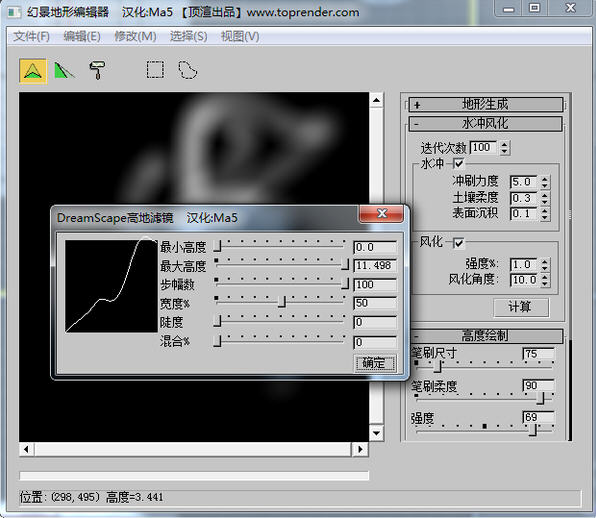Click the 风化角度 spinner arrows
The width and height of the screenshot is (596, 518).
545,280
